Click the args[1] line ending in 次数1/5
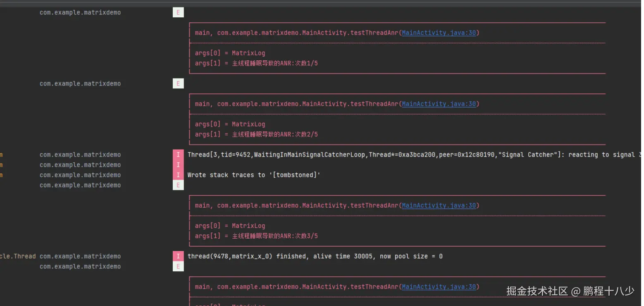The width and height of the screenshot is (644, 306). pyautogui.click(x=256, y=64)
